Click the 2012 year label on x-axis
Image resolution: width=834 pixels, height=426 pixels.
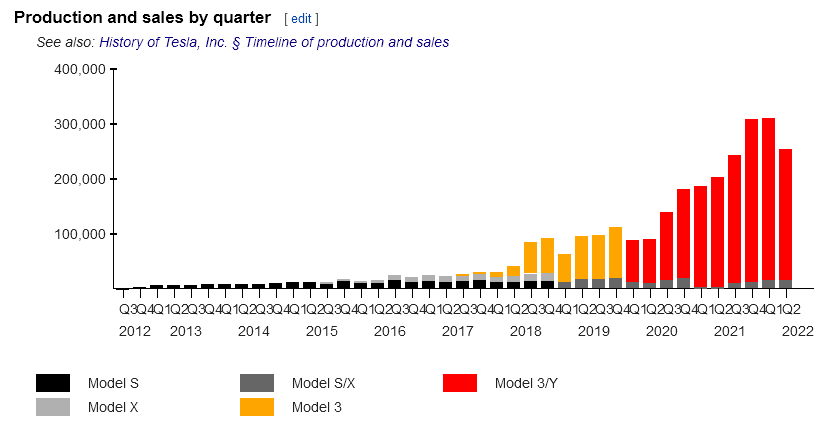pyautogui.click(x=134, y=330)
